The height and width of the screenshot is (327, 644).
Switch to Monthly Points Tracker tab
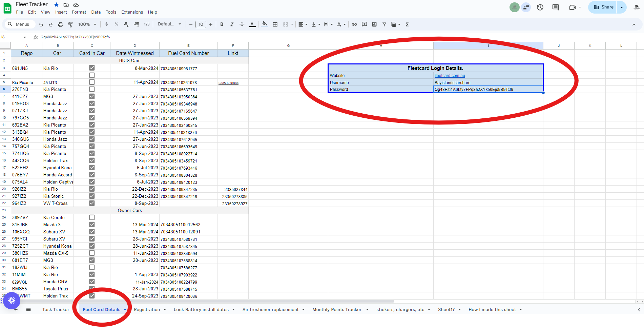(x=337, y=310)
